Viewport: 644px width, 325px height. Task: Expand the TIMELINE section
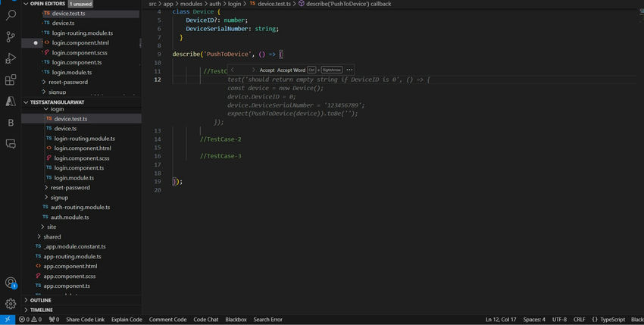click(42, 310)
